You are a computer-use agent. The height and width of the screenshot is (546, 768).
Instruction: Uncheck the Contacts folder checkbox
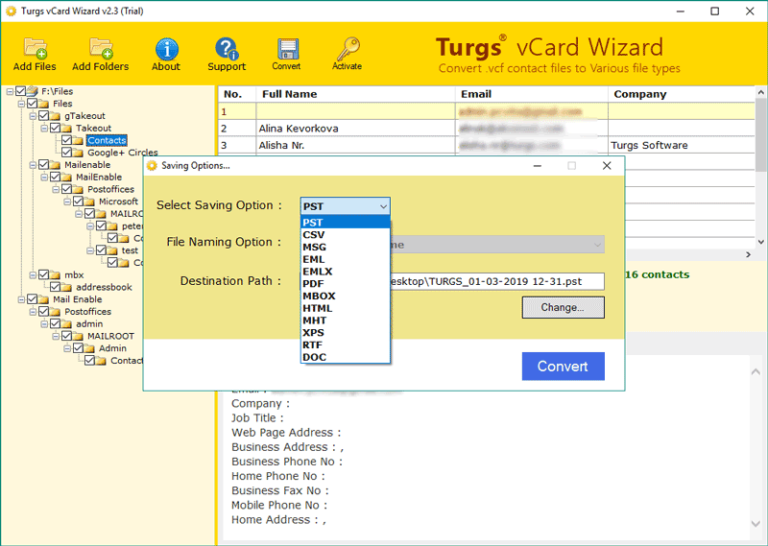pos(67,140)
